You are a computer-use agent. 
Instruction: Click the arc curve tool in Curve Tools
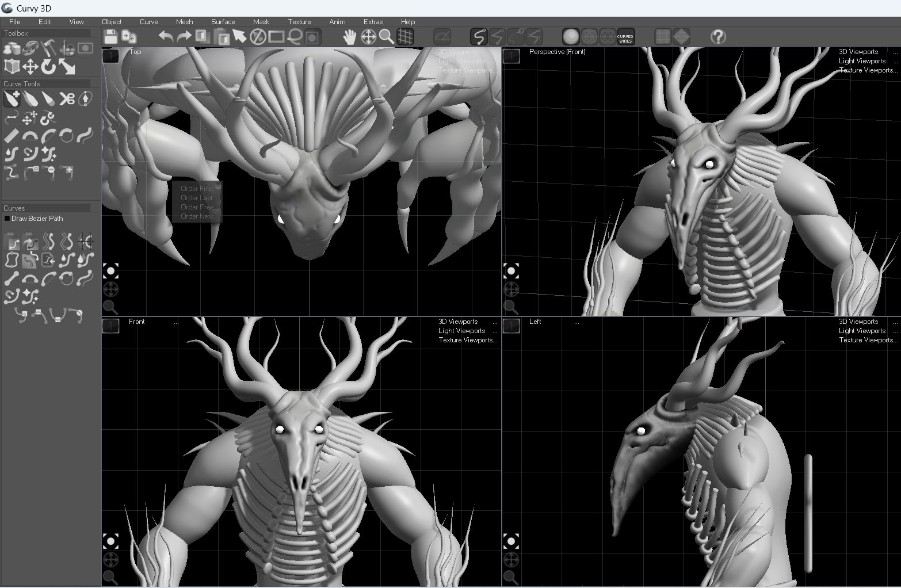[30, 136]
